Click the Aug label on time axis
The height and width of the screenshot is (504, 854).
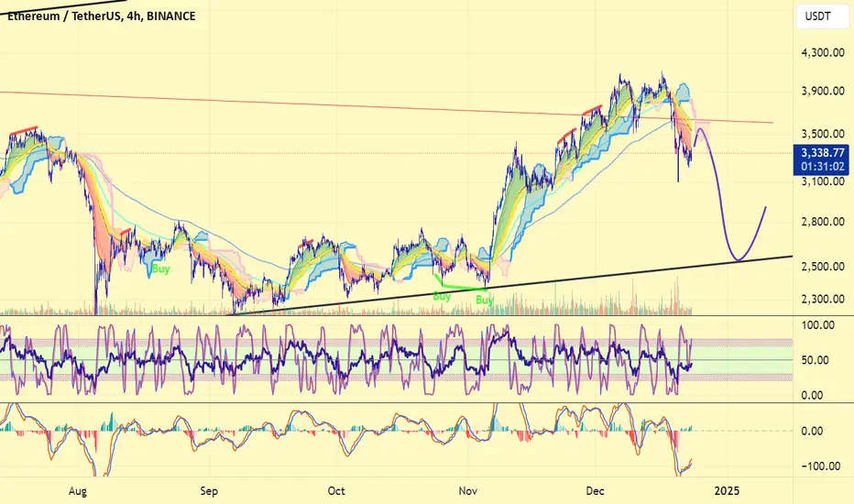[x=77, y=491]
